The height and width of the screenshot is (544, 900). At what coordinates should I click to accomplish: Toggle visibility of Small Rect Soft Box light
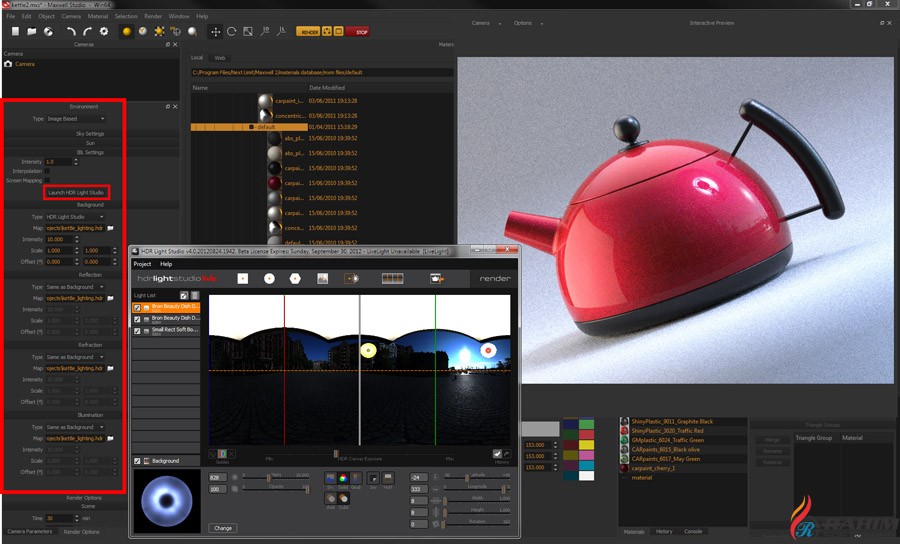[x=138, y=330]
